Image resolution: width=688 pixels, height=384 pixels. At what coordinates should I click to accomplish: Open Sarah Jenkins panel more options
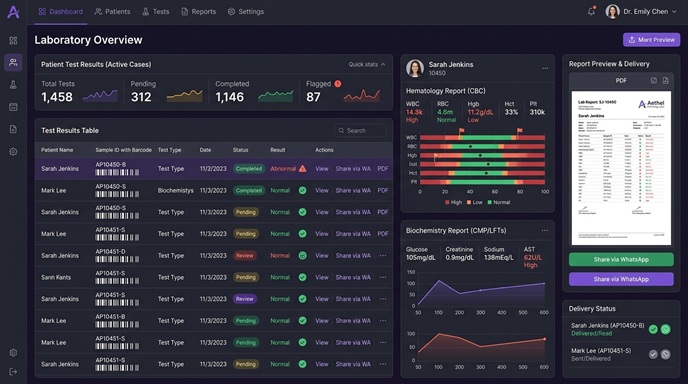[x=545, y=68]
